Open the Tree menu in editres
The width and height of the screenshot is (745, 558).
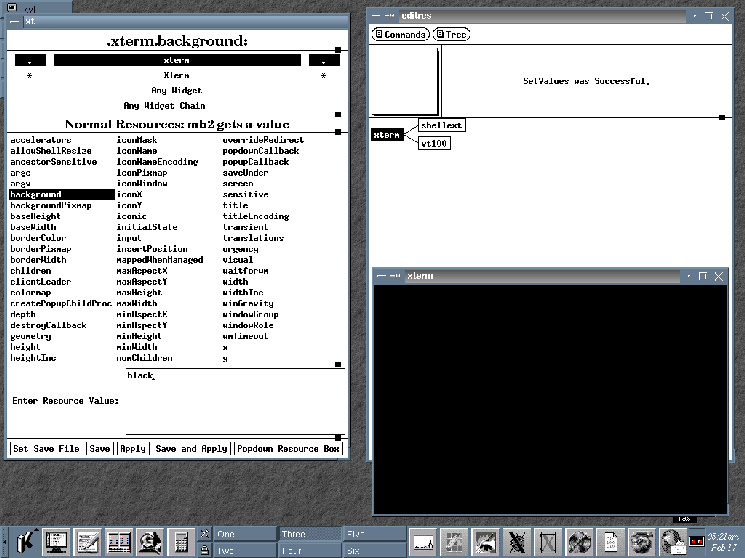tap(451, 34)
